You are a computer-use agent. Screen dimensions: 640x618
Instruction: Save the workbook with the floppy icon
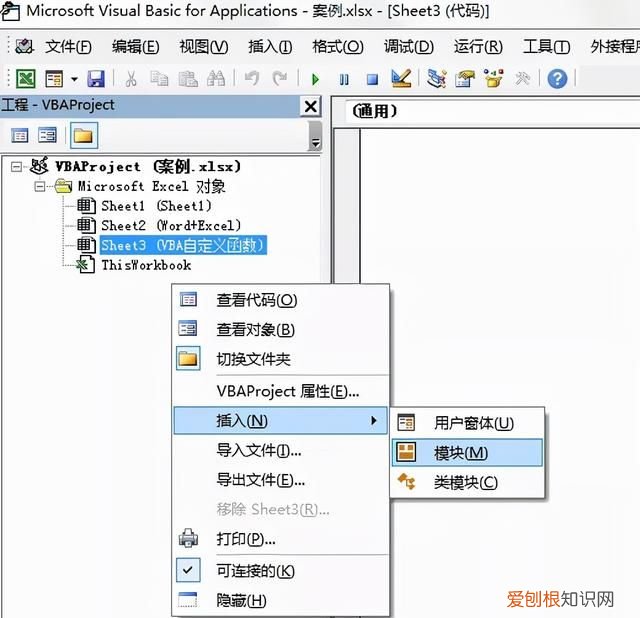pos(96,78)
